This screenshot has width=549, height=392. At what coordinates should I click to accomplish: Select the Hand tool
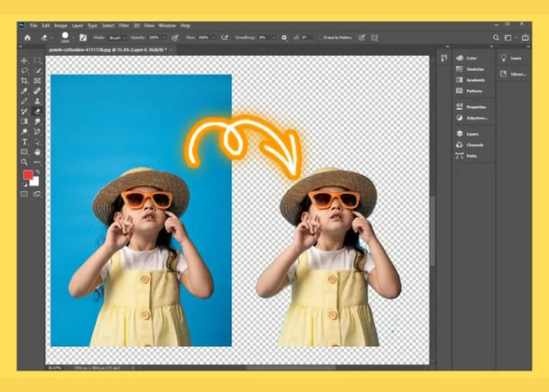(37, 152)
